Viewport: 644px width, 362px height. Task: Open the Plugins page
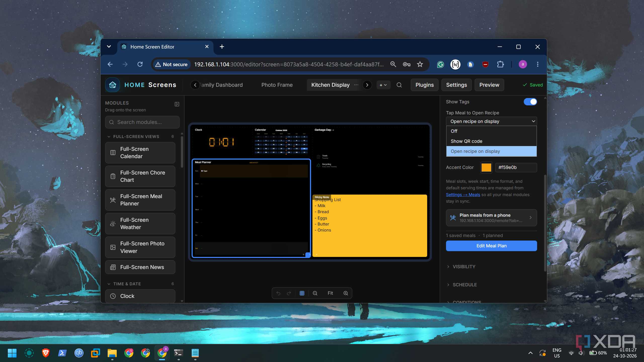425,85
